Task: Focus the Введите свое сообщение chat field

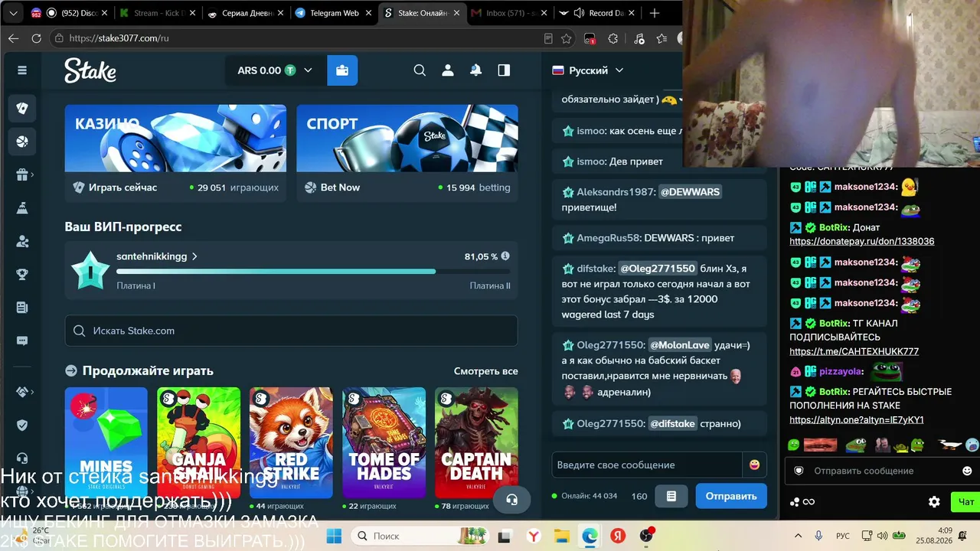Action: point(647,465)
